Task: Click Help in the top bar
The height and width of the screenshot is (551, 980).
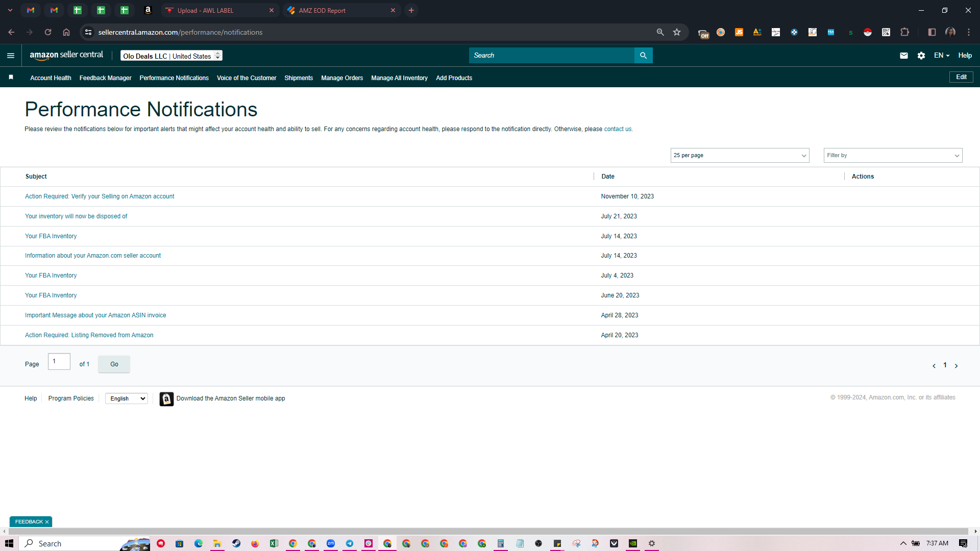Action: pos(965,56)
